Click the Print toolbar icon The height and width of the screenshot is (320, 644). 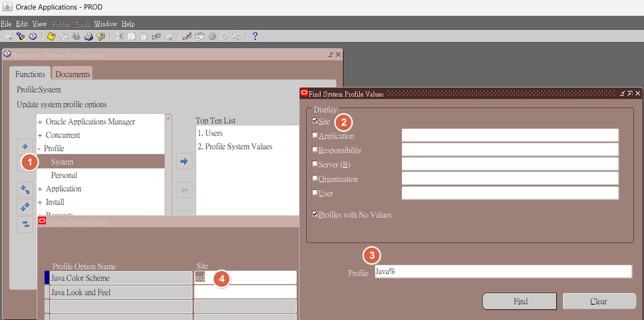pos(89,36)
